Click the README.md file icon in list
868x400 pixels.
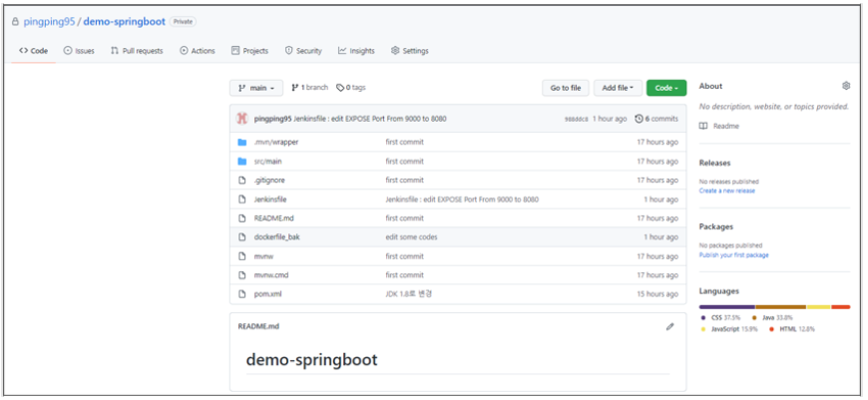241,218
